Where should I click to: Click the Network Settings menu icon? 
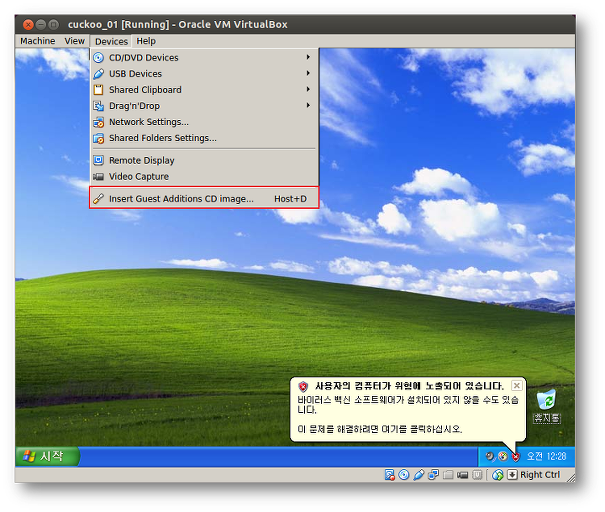(98, 122)
